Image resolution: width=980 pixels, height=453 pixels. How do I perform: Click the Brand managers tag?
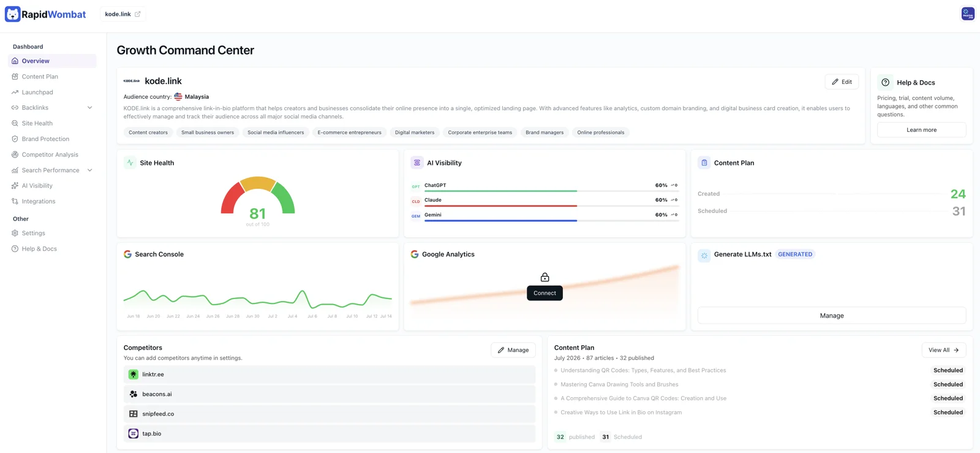(545, 132)
